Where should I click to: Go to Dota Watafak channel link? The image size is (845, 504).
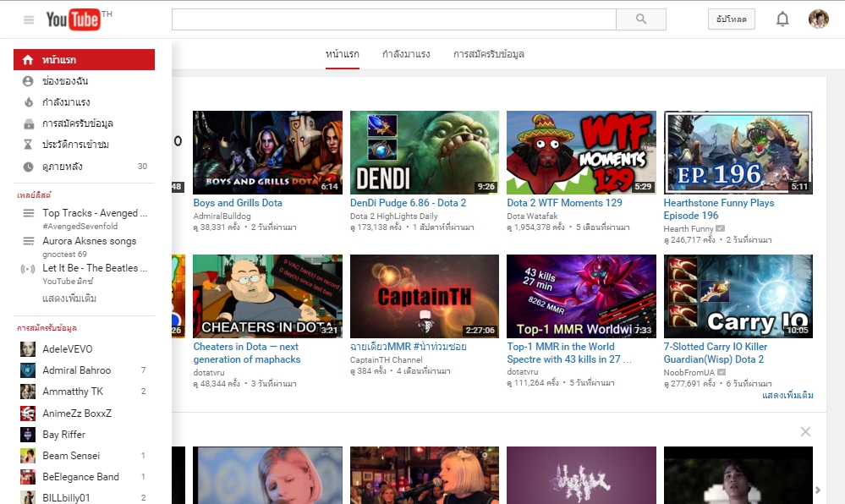tap(532, 216)
